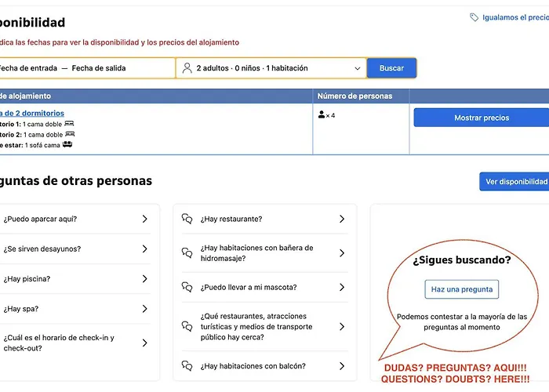Expand the check-in y check-out question
Screen dimensions: 549x392
75,343
